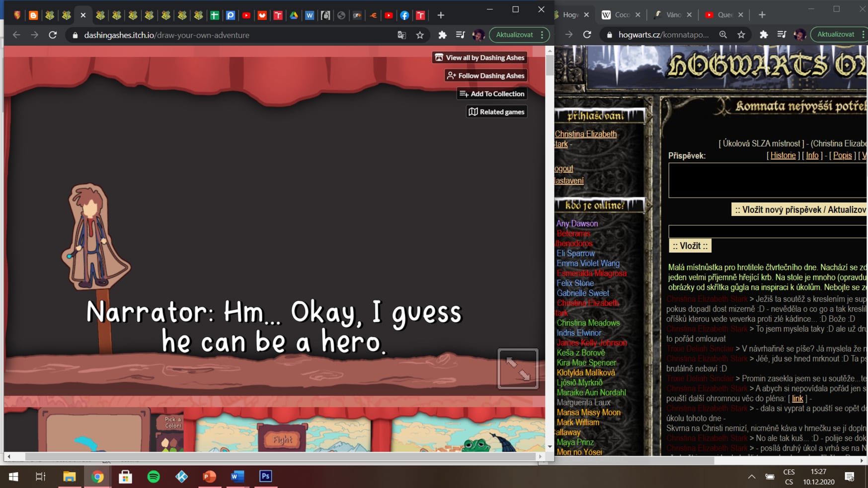Click online user Emma Violet Wang
Screen dimensions: 868x488
click(x=588, y=263)
